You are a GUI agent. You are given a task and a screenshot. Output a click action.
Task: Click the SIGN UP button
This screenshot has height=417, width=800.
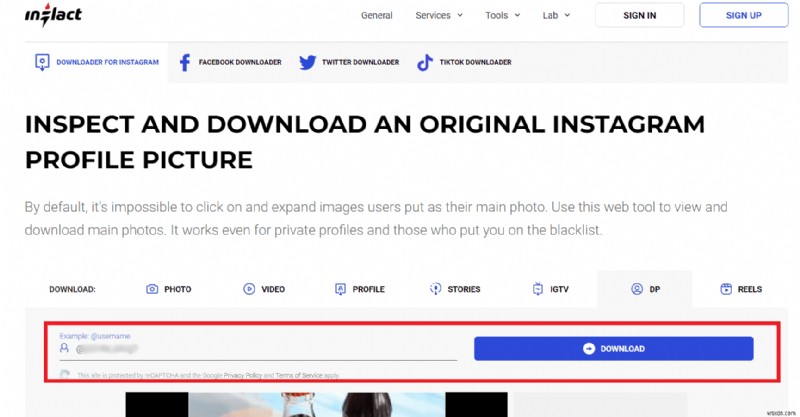pos(743,15)
